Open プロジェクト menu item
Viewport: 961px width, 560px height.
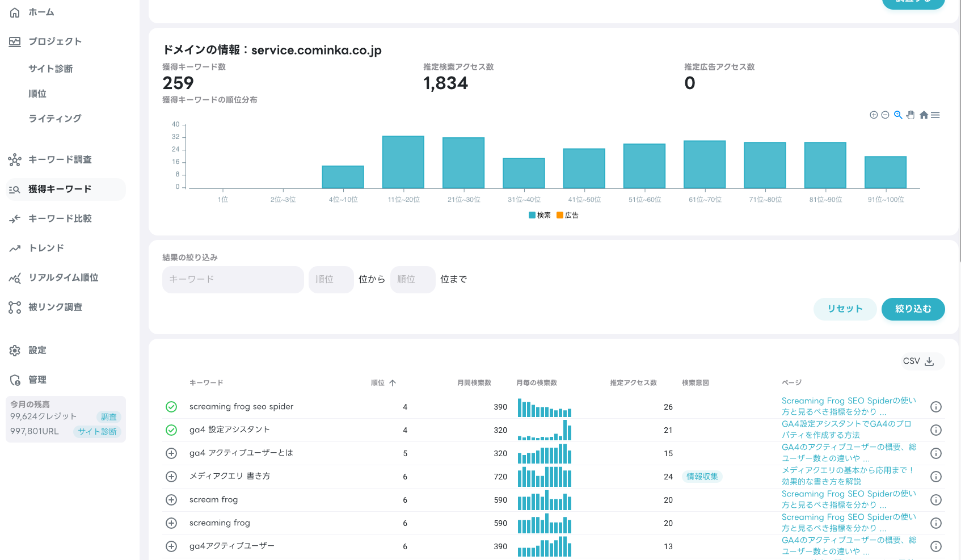click(55, 41)
